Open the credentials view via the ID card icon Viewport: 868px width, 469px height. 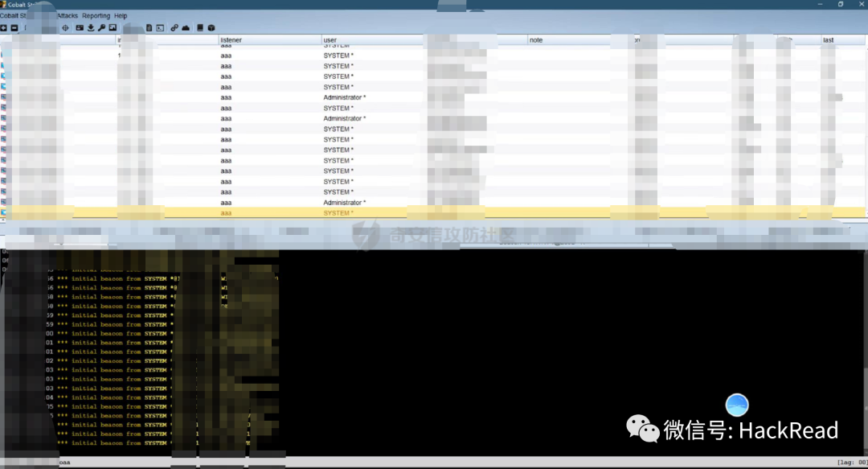[x=80, y=27]
